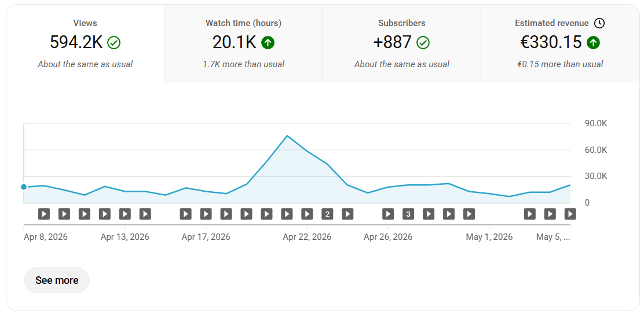Open the video marker badge labeled 3

408,214
